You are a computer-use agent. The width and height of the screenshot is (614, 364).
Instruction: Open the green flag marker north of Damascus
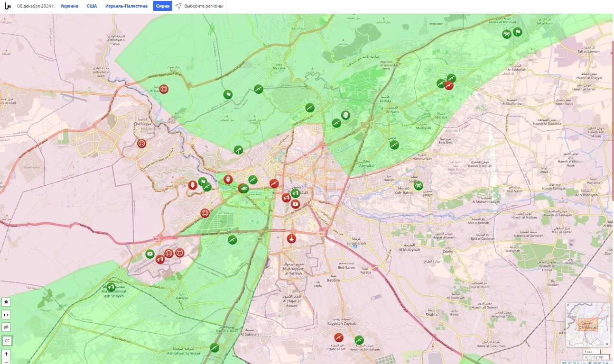click(228, 95)
